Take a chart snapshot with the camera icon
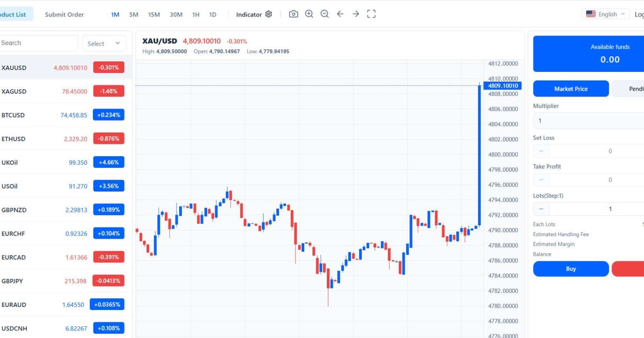The height and width of the screenshot is (338, 644). click(294, 14)
